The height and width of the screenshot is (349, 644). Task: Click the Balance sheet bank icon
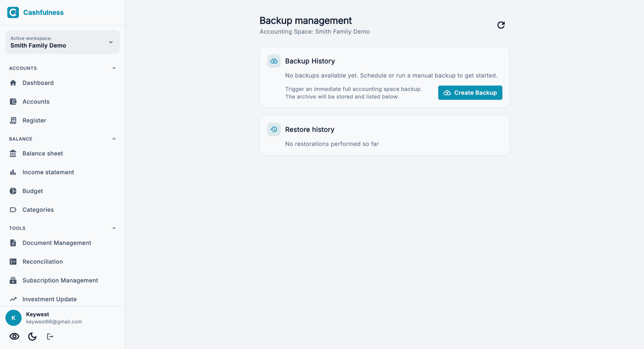click(x=13, y=154)
